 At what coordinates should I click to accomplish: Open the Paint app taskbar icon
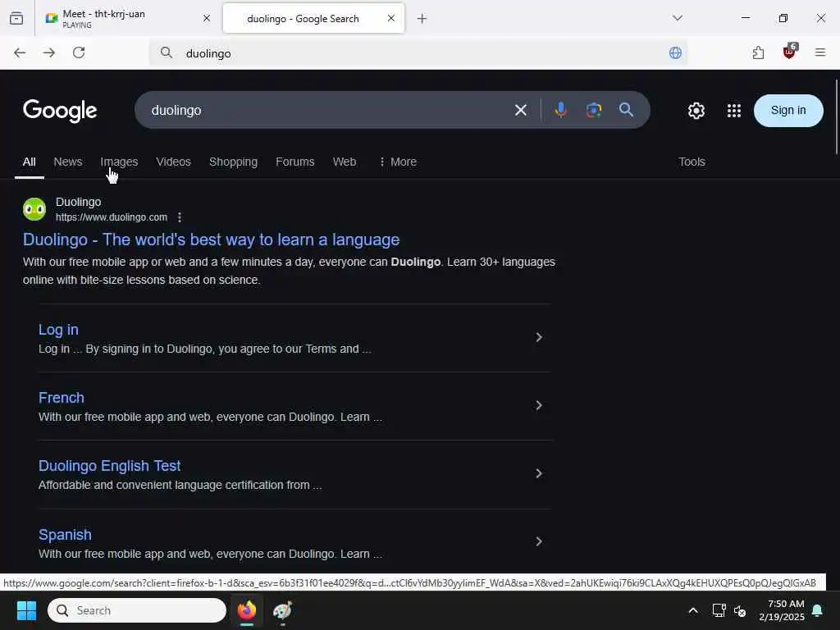tap(282, 610)
